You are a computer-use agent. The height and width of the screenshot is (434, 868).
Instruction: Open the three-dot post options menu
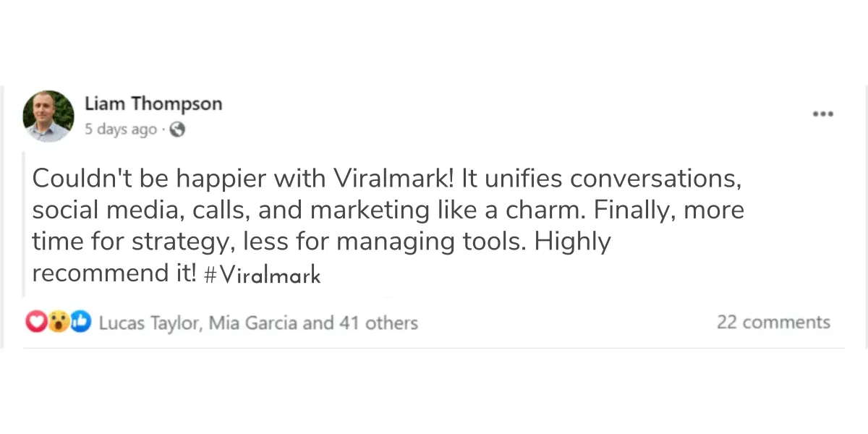pos(823,114)
